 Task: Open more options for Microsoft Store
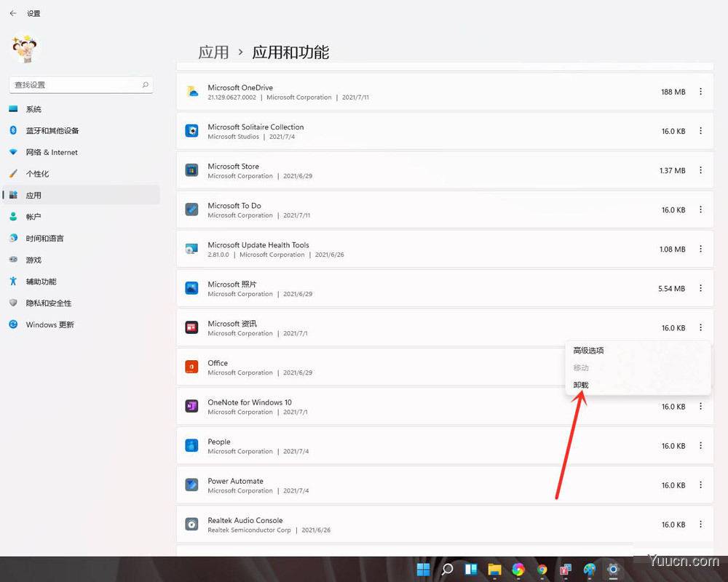tap(700, 170)
